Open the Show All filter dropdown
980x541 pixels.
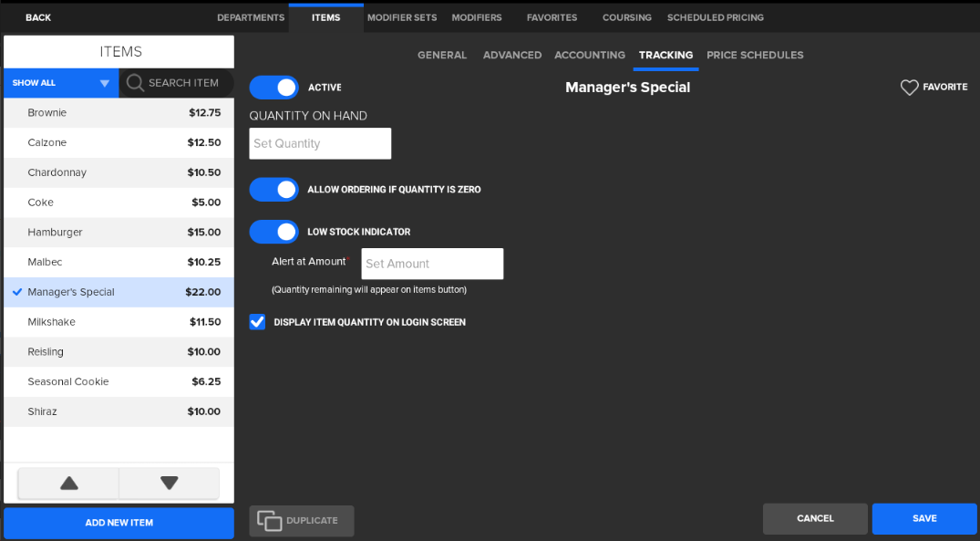pos(60,83)
